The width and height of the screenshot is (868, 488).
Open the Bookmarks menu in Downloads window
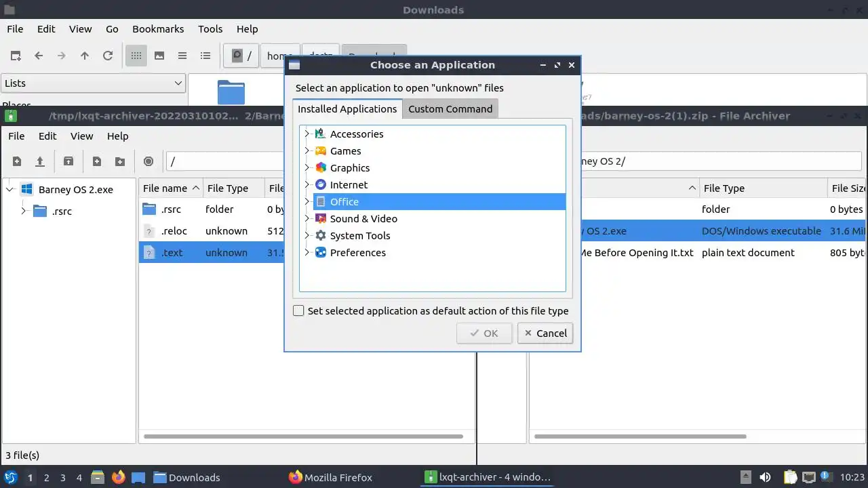tap(158, 29)
